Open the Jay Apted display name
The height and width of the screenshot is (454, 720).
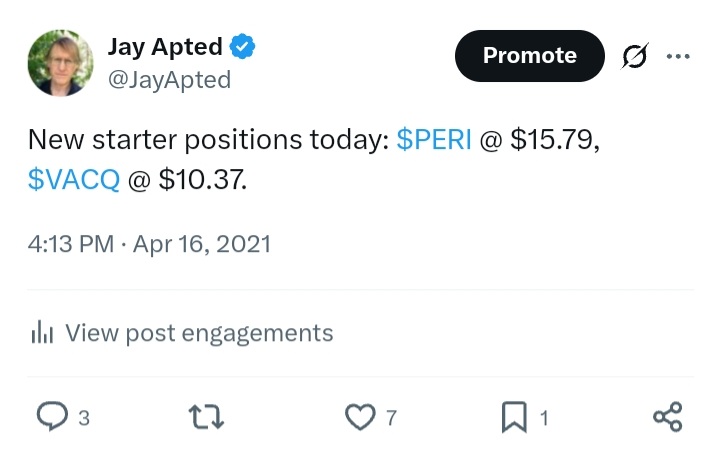coord(165,47)
